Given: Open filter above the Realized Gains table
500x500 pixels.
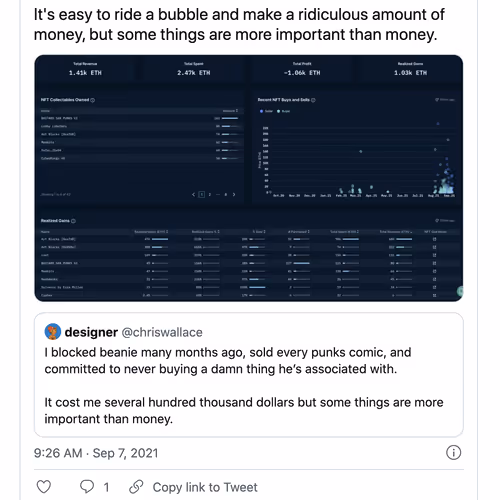Looking at the screenshot, I should [x=445, y=221].
